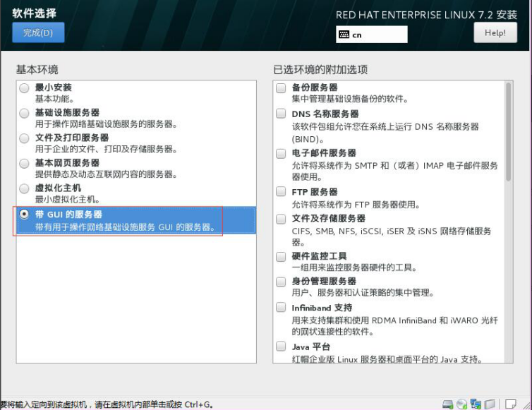Select the 基础设施服务器 environment option
This screenshot has height=410, width=532.
pyautogui.click(x=24, y=114)
